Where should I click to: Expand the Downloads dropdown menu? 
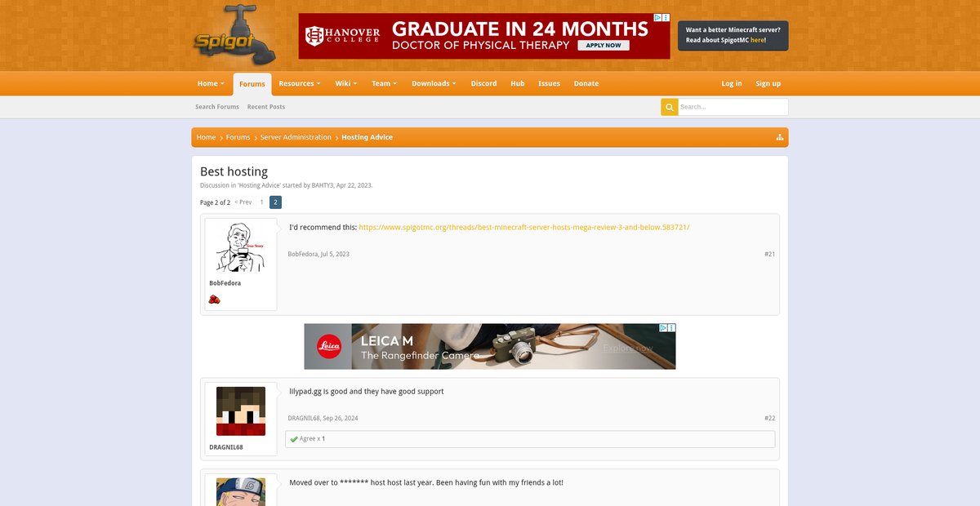434,83
